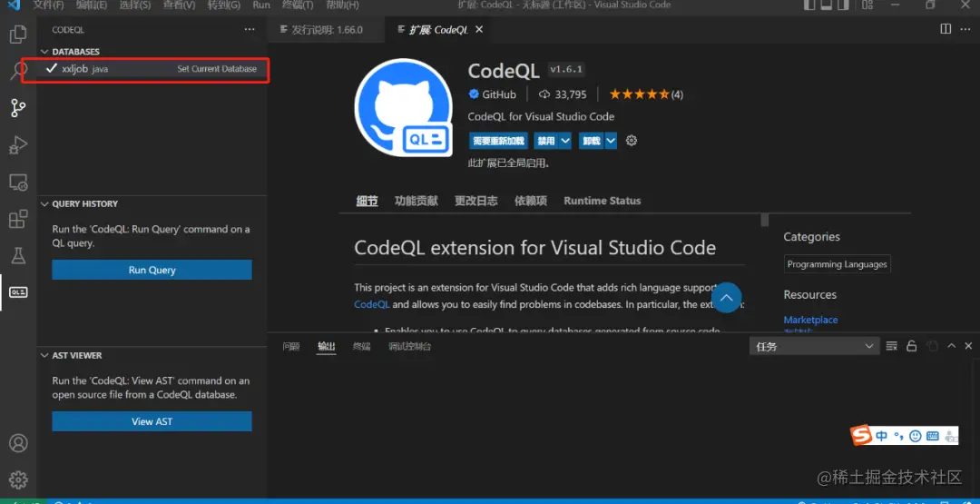Open the Run menu

tap(261, 5)
